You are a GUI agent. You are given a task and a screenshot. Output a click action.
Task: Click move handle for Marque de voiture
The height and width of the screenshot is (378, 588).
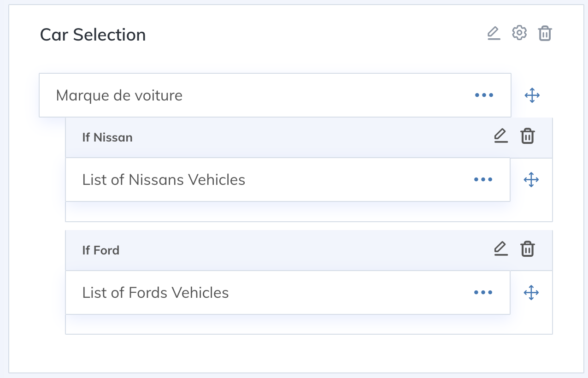[x=532, y=95]
